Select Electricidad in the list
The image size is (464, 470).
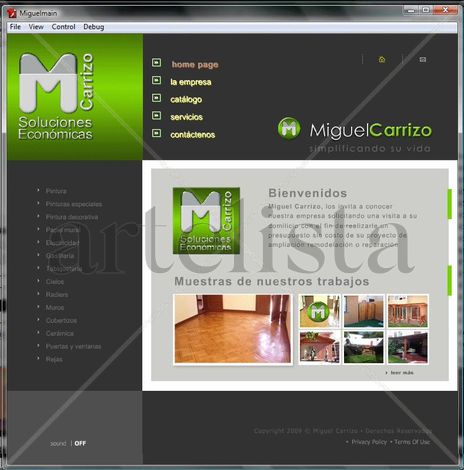(x=62, y=243)
